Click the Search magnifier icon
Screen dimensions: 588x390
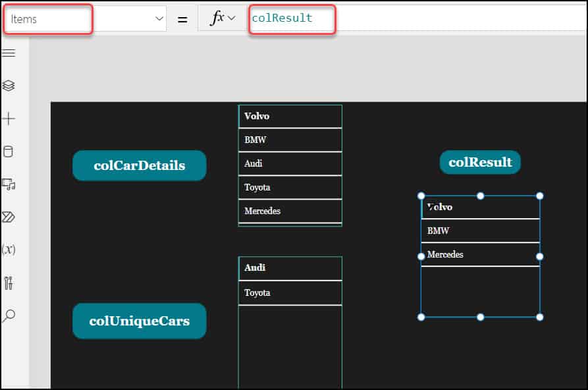tap(9, 316)
